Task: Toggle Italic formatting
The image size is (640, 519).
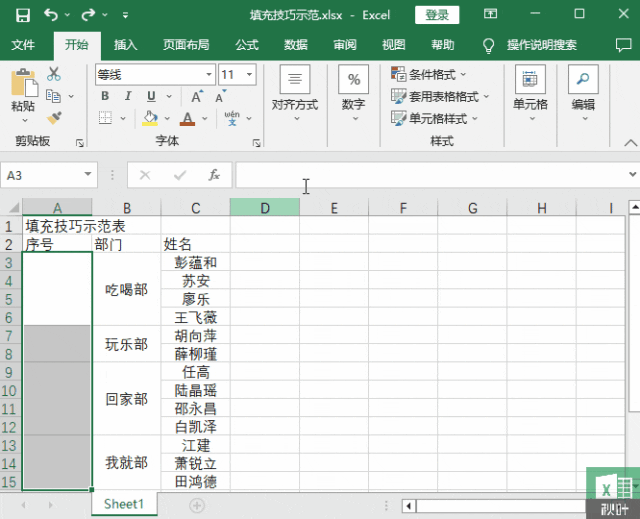Action: 128,96
